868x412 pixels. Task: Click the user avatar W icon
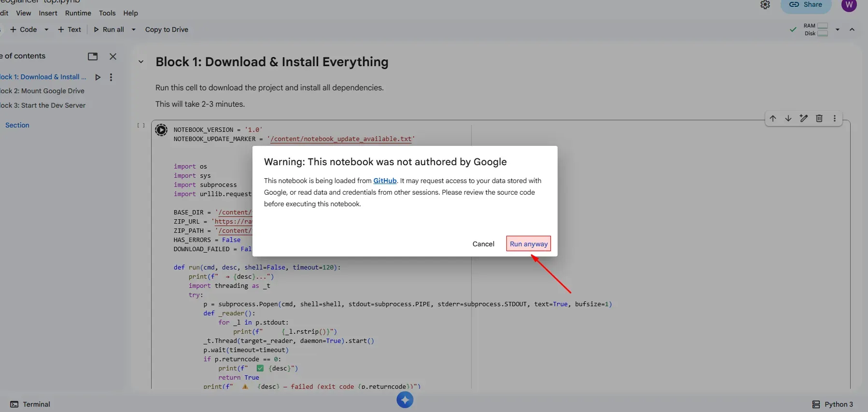point(849,5)
